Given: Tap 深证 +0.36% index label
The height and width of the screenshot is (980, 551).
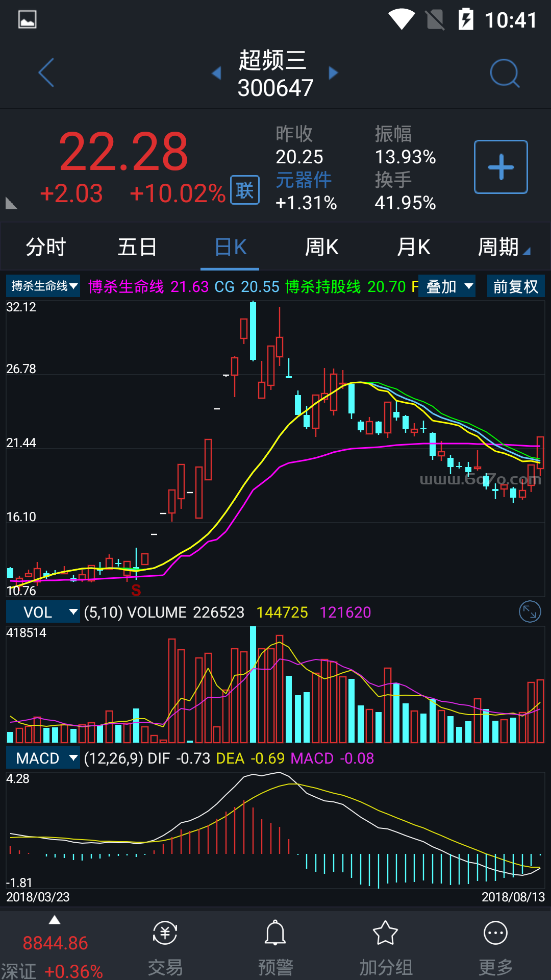Looking at the screenshot, I should point(52,970).
